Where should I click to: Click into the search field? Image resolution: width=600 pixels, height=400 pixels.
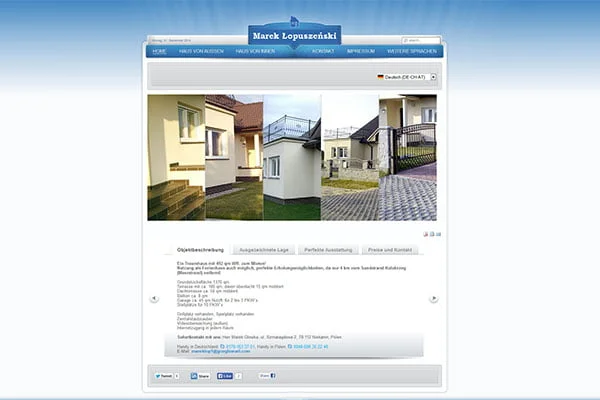(x=421, y=40)
